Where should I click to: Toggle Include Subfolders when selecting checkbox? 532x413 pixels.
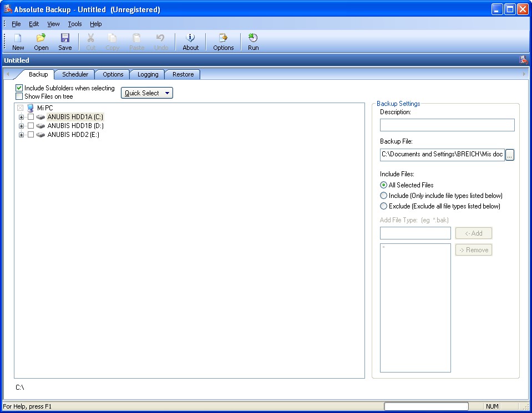click(19, 88)
